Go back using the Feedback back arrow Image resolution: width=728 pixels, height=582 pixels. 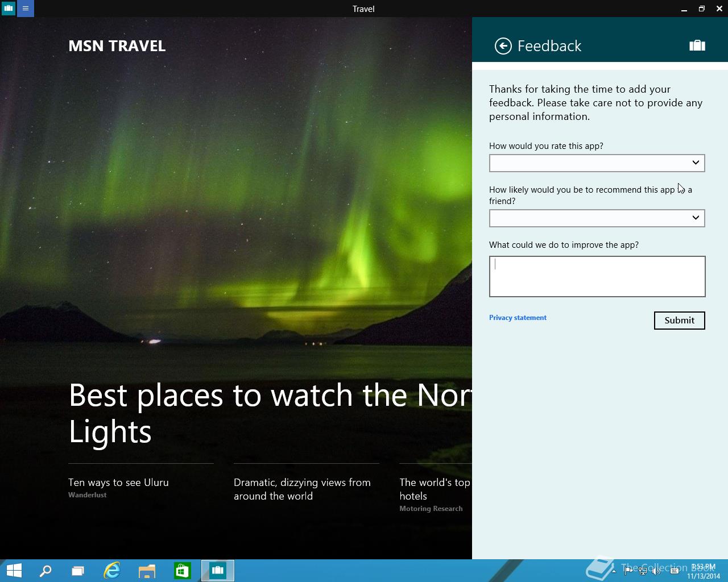point(503,46)
